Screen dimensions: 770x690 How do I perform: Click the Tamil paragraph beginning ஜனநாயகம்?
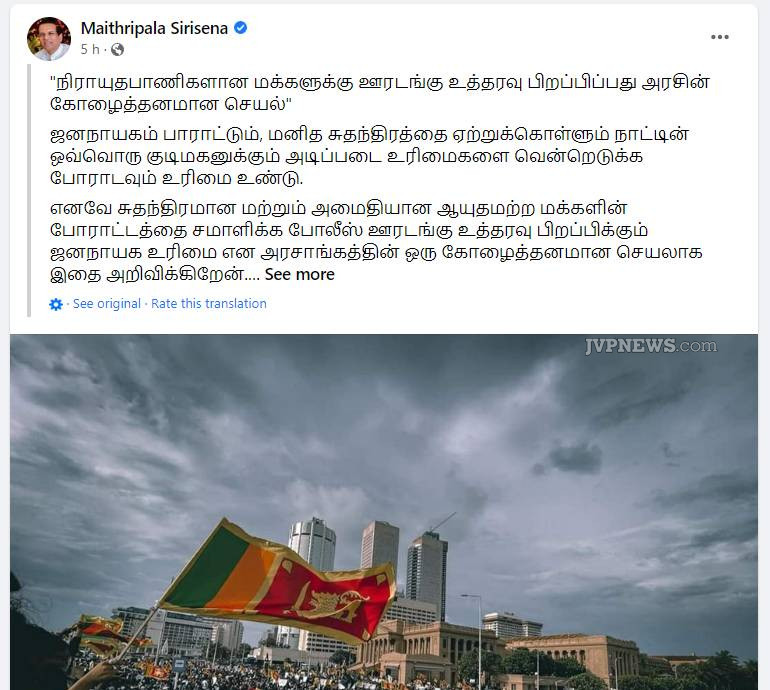[x=369, y=156]
